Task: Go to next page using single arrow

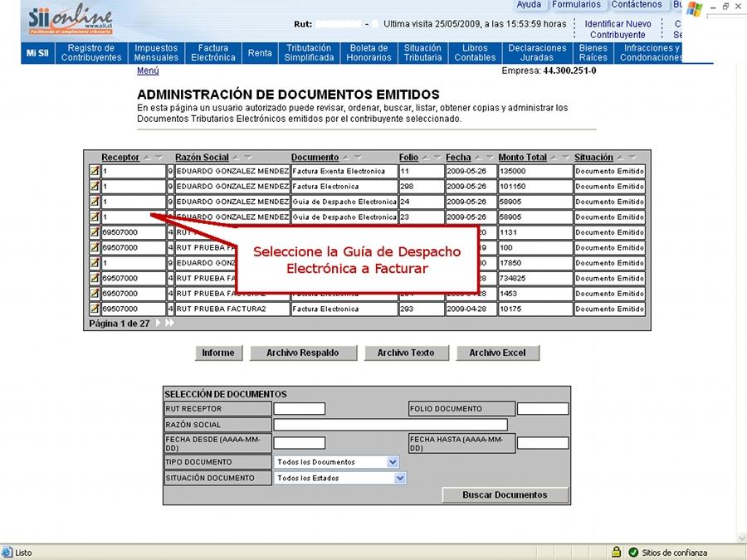Action: [x=159, y=323]
